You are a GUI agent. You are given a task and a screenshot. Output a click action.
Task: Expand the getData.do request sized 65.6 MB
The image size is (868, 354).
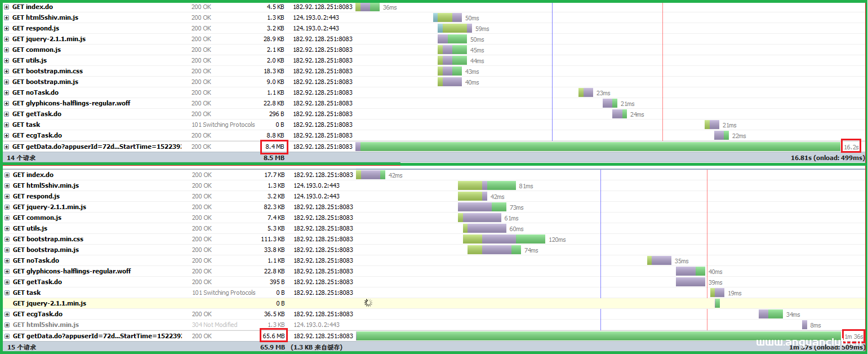coord(7,336)
